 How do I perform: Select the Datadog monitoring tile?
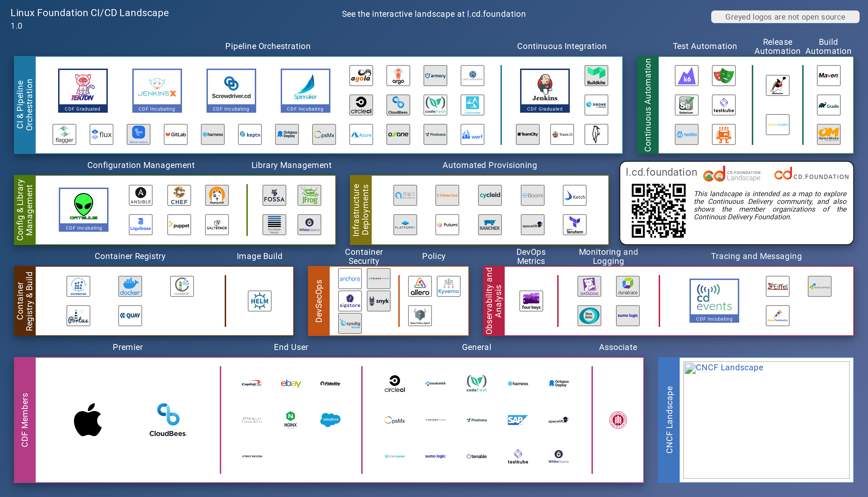pos(589,286)
